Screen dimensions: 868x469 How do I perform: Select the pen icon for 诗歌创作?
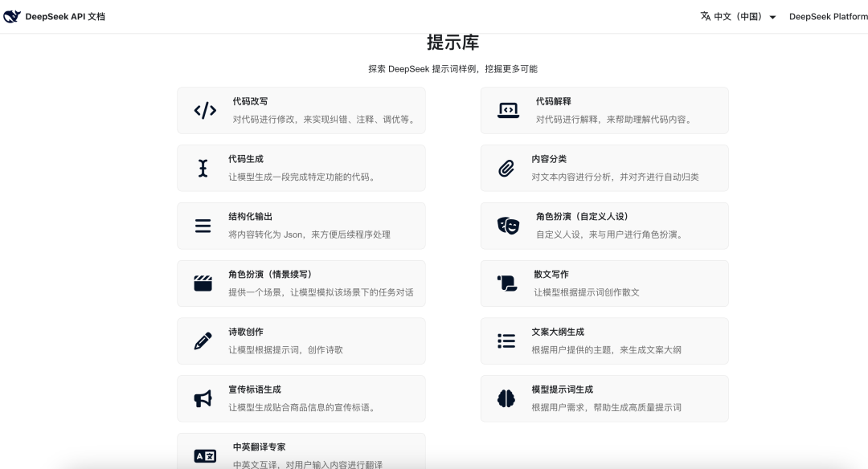click(x=203, y=341)
